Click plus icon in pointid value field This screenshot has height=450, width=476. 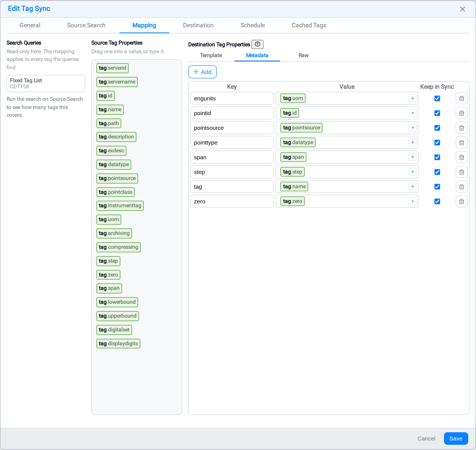412,113
